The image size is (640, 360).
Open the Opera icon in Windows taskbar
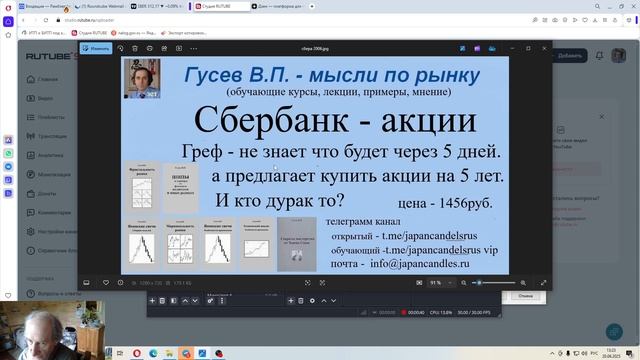click(137, 353)
